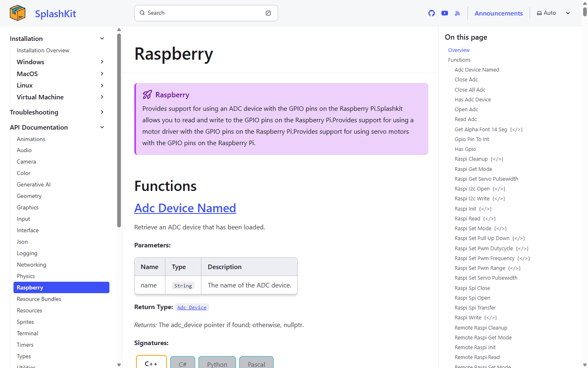The height and width of the screenshot is (368, 588).
Task: Select the C# signature tab
Action: point(183,363)
